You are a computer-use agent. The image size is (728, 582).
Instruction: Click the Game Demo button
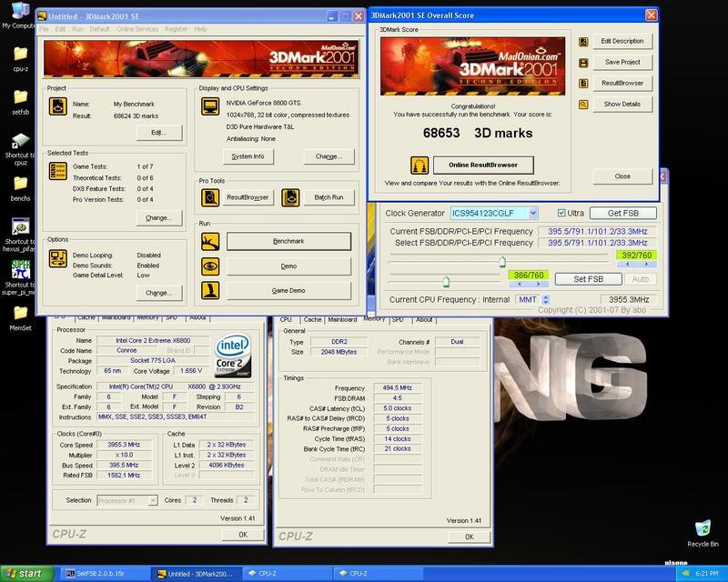point(288,290)
